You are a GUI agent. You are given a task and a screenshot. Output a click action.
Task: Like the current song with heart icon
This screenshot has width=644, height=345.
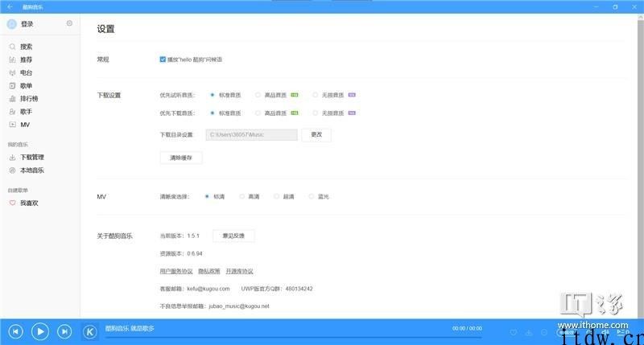click(x=514, y=333)
